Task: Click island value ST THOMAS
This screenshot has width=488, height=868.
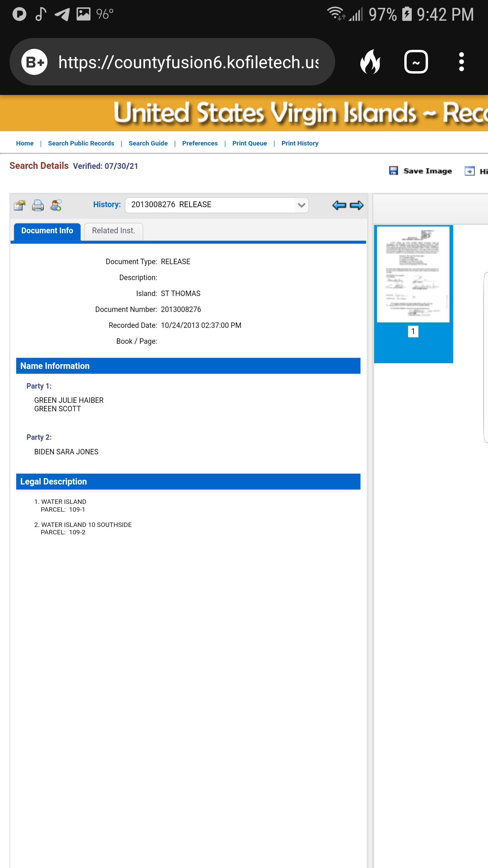Action: point(181,294)
